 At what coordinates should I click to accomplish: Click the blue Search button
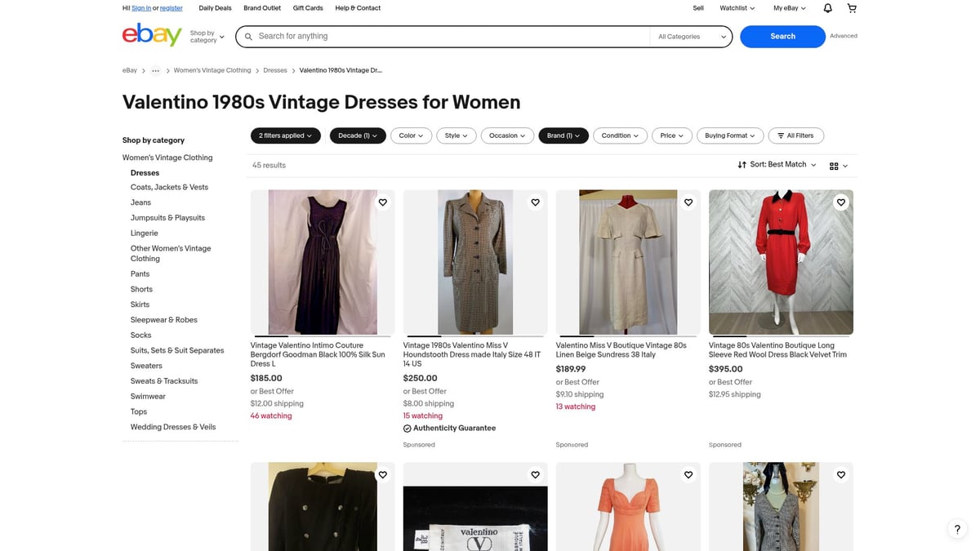pyautogui.click(x=782, y=37)
